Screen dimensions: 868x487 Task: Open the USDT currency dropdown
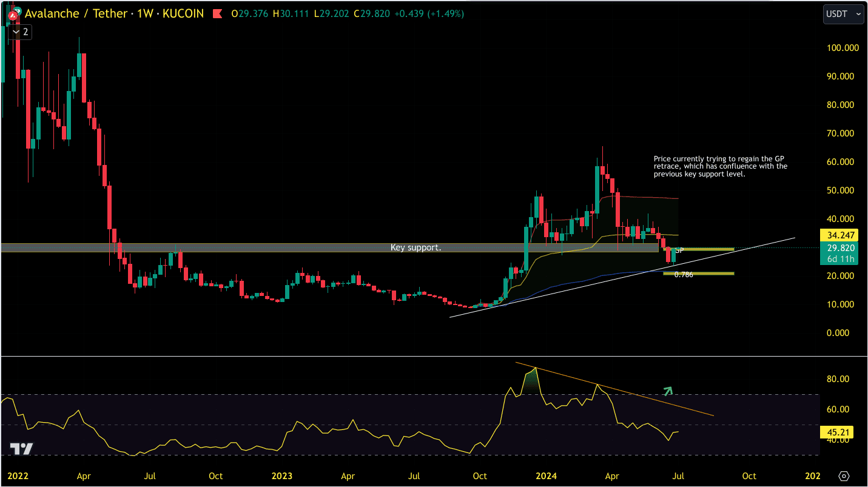tap(843, 14)
